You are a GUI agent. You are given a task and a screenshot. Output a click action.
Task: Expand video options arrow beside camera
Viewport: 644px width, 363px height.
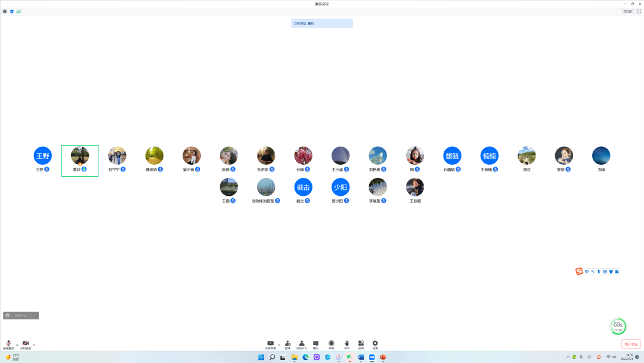click(34, 344)
